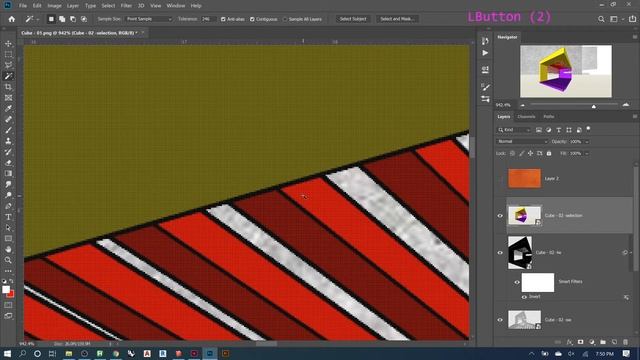Image resolution: width=640 pixels, height=360 pixels.
Task: Go to the Home screen icon
Action: (x=11, y=19)
